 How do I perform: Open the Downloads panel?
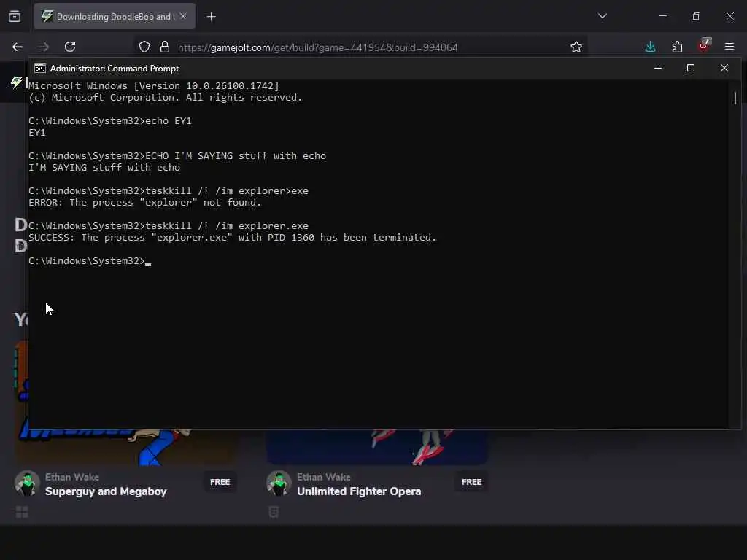tap(650, 47)
